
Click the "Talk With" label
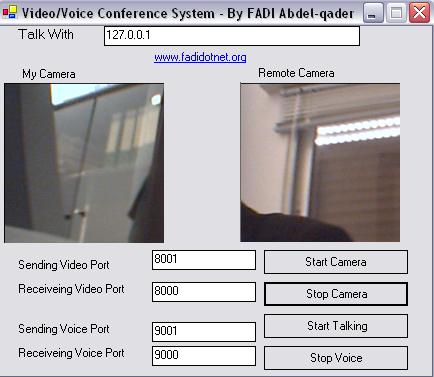click(x=46, y=34)
